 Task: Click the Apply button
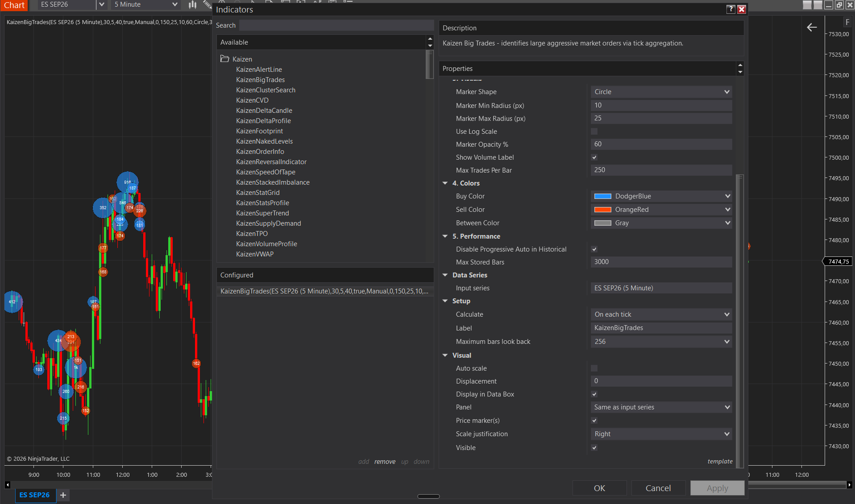pyautogui.click(x=717, y=488)
